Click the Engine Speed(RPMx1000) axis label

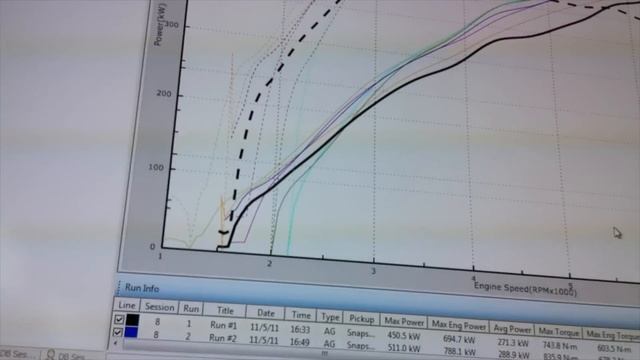526,289
